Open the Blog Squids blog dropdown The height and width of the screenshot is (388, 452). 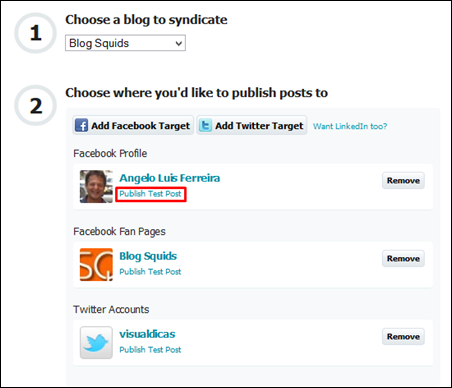point(125,43)
